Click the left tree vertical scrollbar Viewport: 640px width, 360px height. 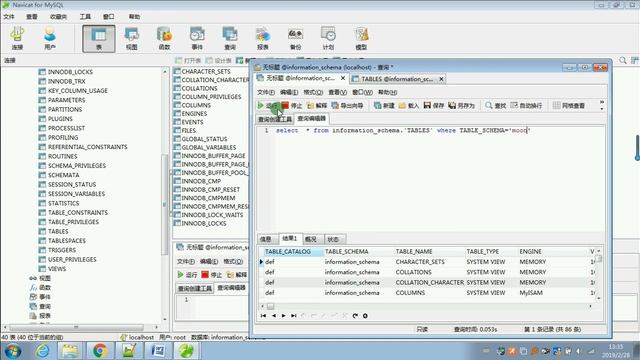point(165,195)
